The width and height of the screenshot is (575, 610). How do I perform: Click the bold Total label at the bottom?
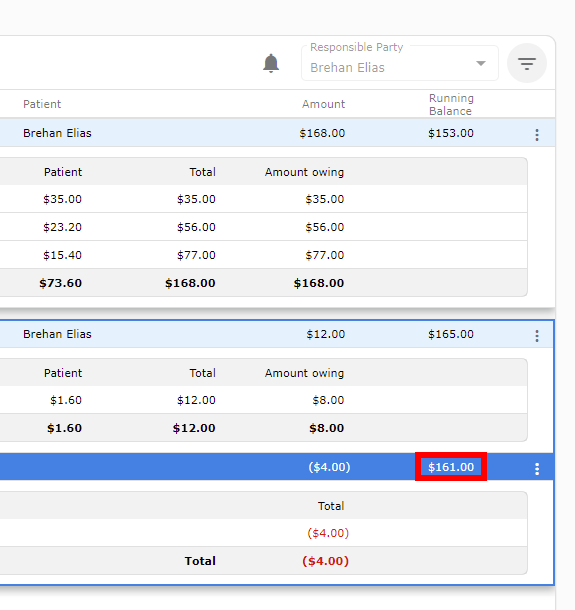(x=200, y=561)
